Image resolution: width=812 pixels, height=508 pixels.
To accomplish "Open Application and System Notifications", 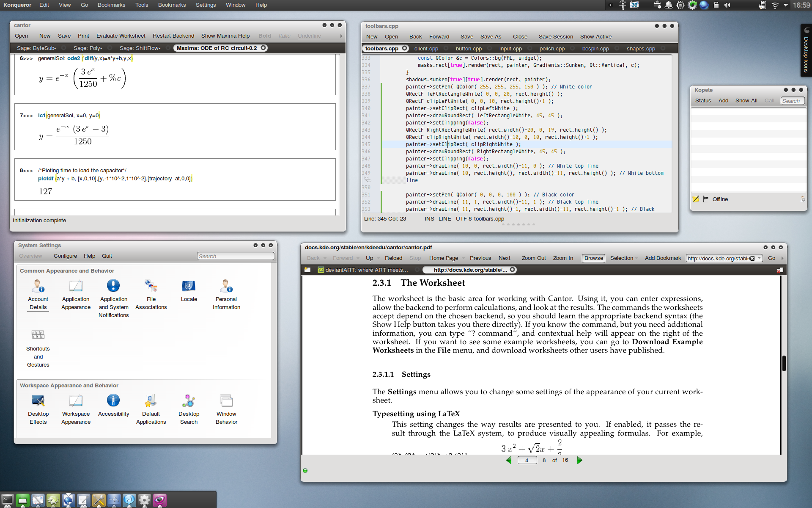I will click(x=113, y=299).
